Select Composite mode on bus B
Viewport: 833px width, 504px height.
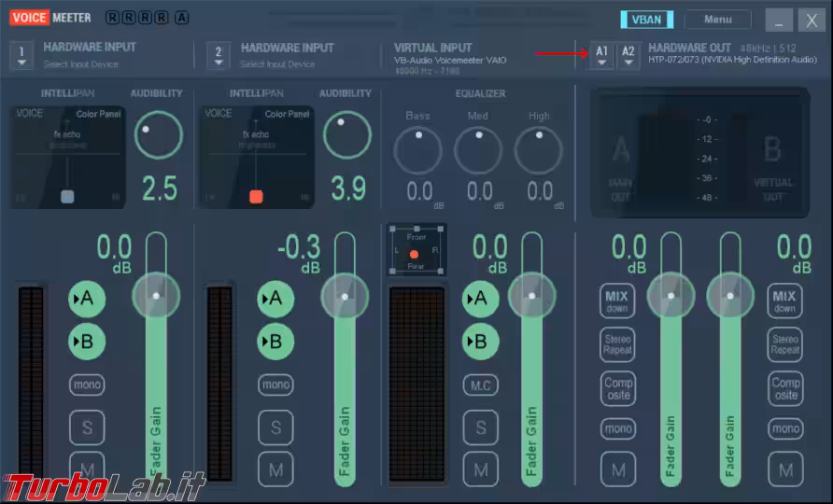coord(785,389)
